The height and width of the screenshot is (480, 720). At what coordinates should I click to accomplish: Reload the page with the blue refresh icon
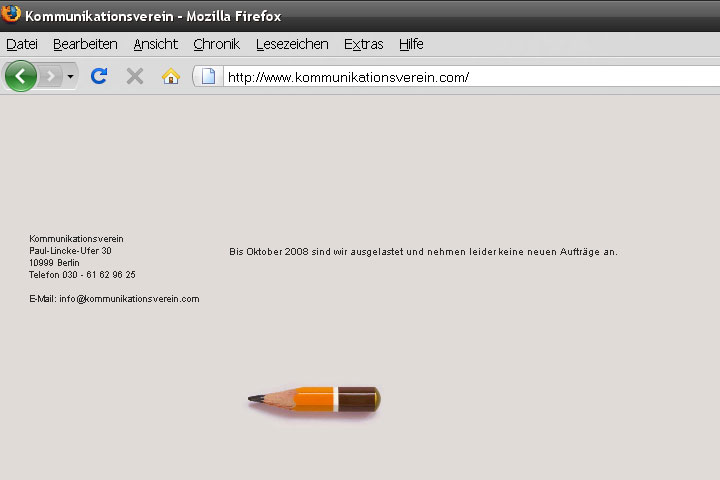99,76
